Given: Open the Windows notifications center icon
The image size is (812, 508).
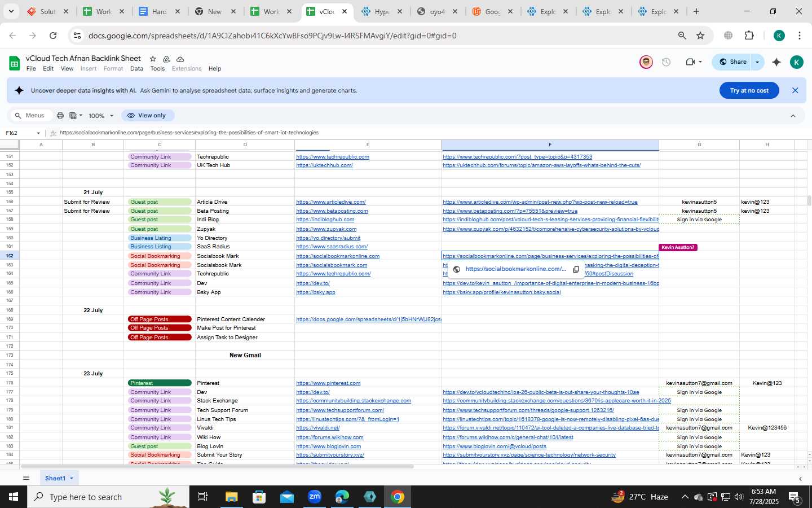Looking at the screenshot, I should 795,497.
